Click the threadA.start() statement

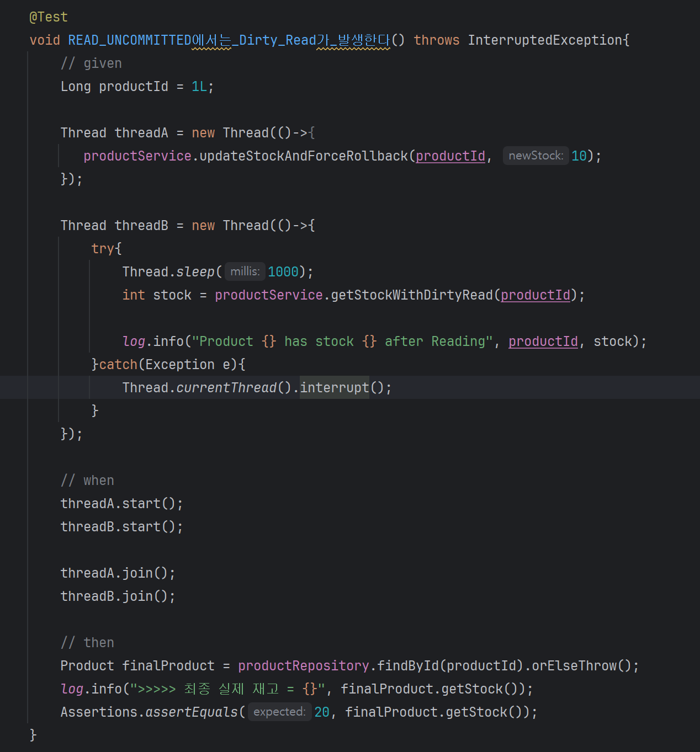121,504
